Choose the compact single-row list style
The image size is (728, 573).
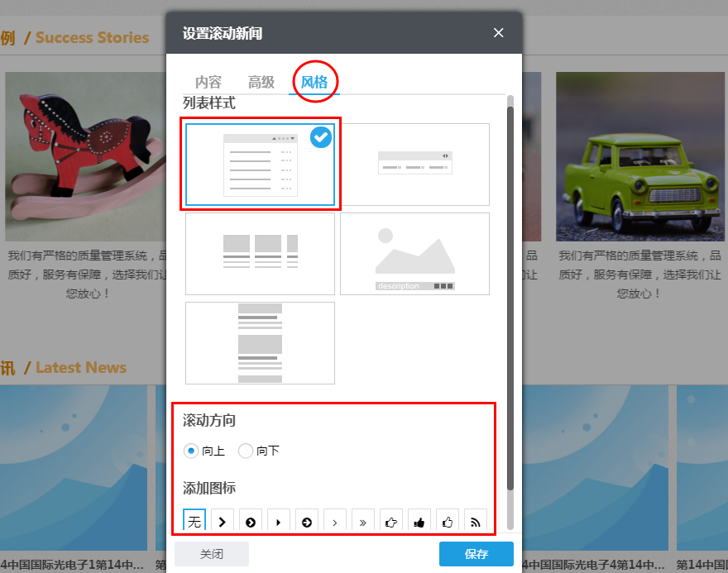(x=414, y=163)
